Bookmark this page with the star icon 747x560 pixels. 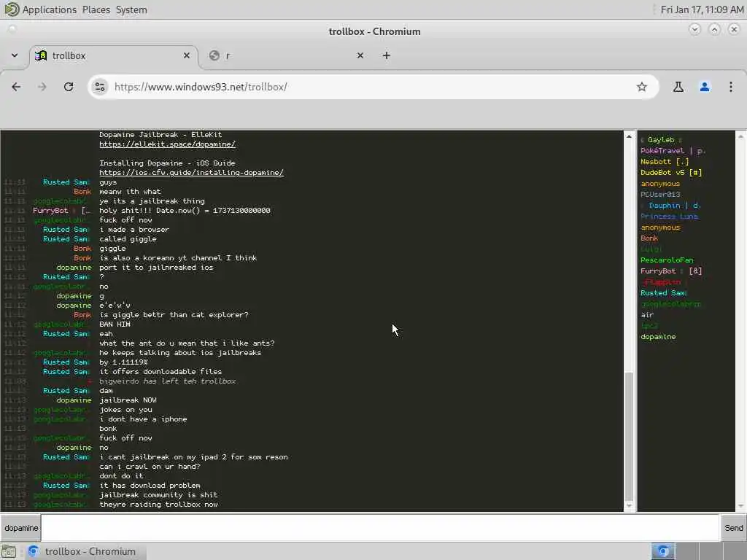click(642, 87)
